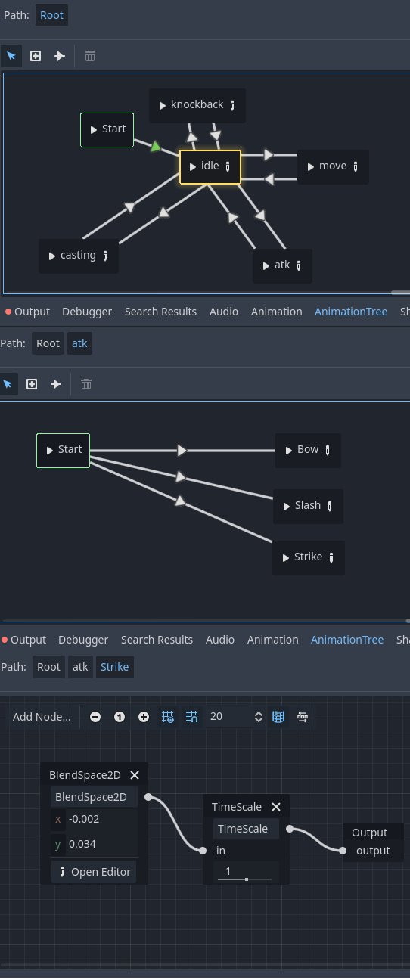Select the create new nodes tool in Root toolbar
410x980 pixels.
(36, 56)
